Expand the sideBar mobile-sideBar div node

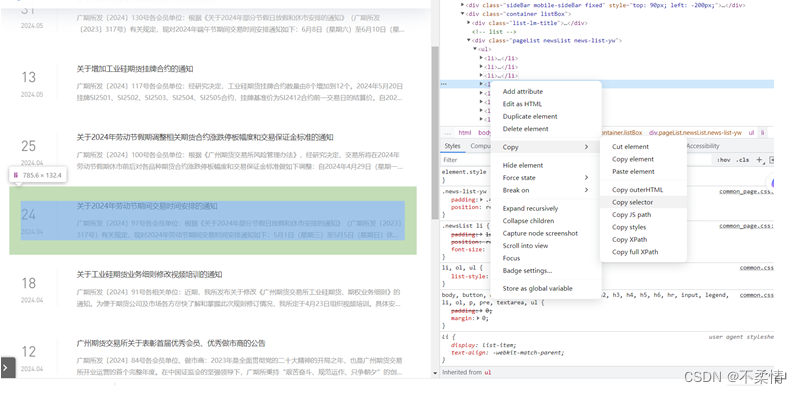point(463,5)
